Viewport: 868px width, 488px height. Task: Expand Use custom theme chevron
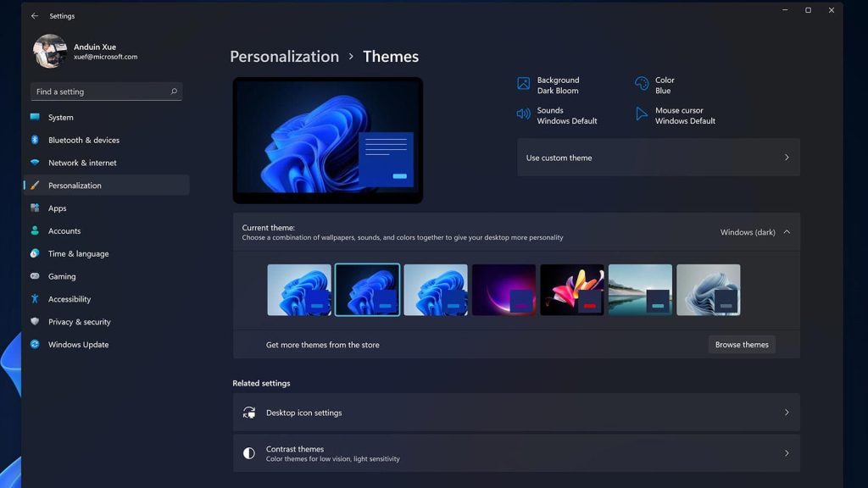click(x=787, y=157)
